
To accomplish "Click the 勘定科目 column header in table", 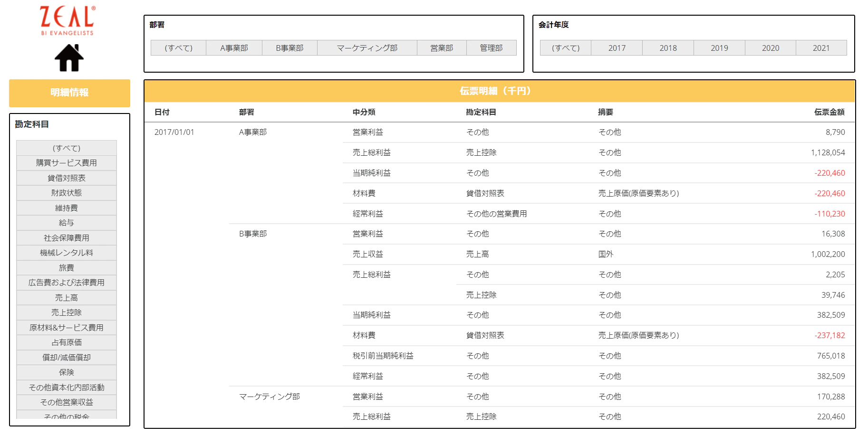I will click(x=481, y=112).
